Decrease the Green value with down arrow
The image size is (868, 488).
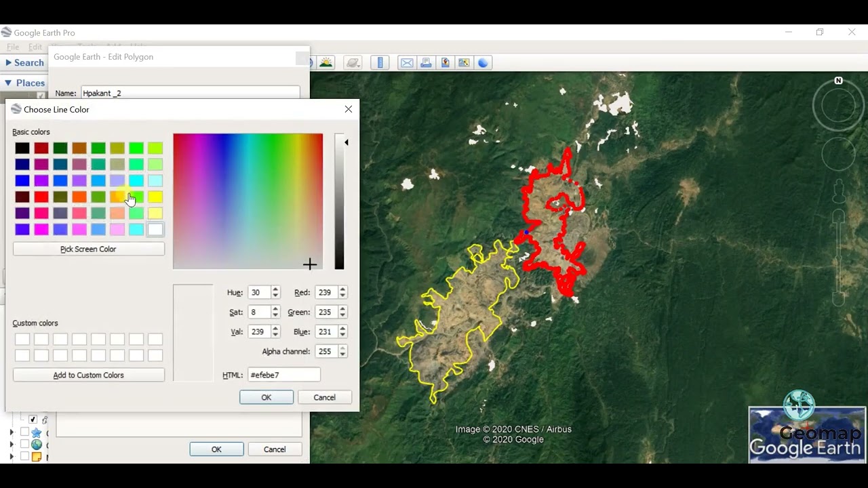click(x=342, y=315)
